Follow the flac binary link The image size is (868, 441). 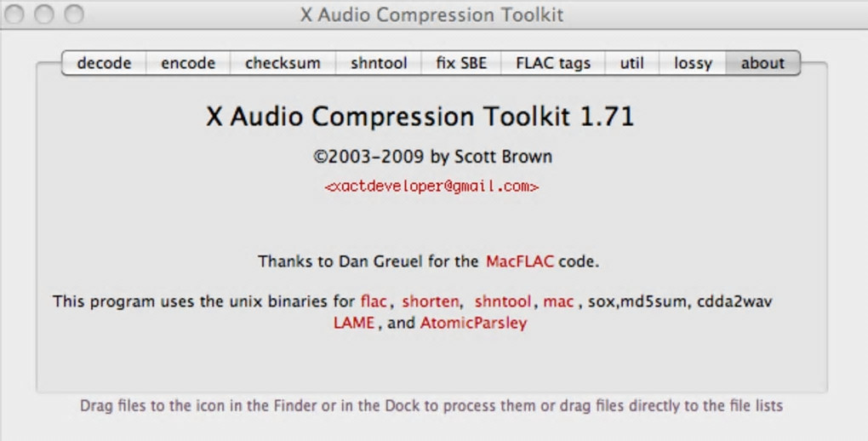coord(374,301)
